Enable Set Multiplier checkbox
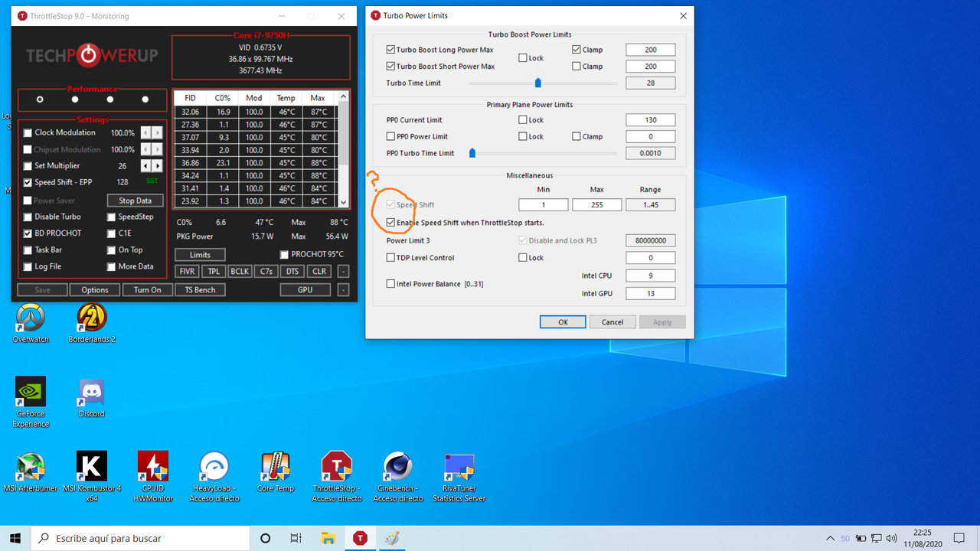The image size is (980, 551). tap(28, 166)
